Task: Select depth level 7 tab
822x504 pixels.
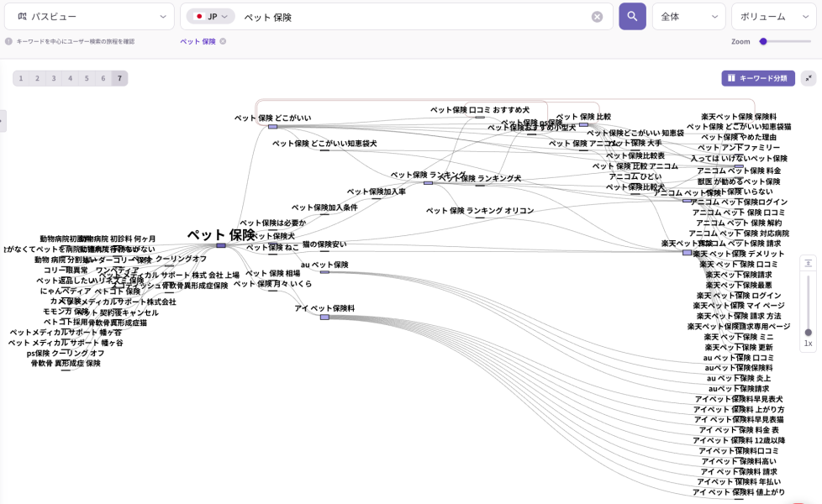Action: [x=120, y=78]
